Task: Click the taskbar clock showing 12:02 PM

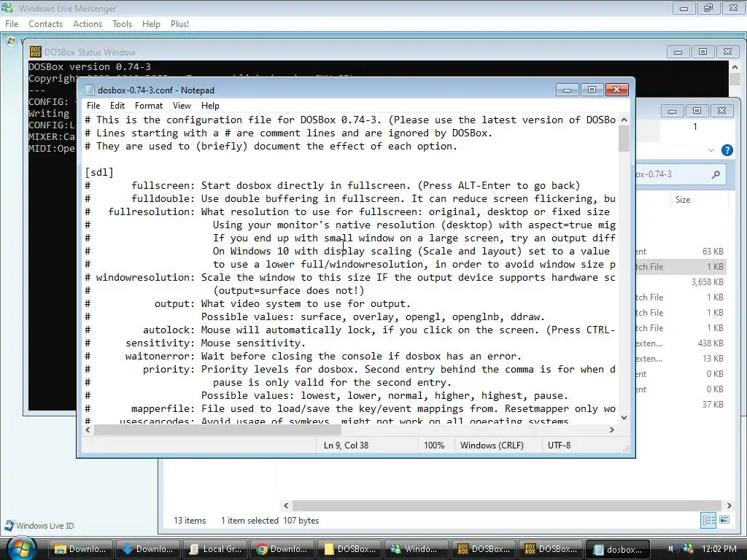Action: point(719,549)
